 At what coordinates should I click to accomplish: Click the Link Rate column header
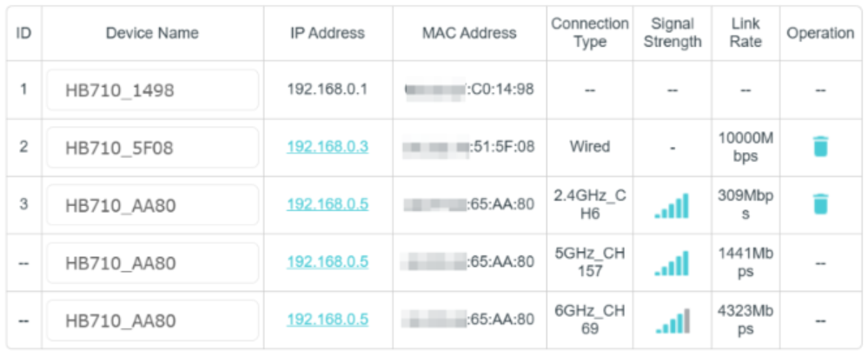[745, 33]
